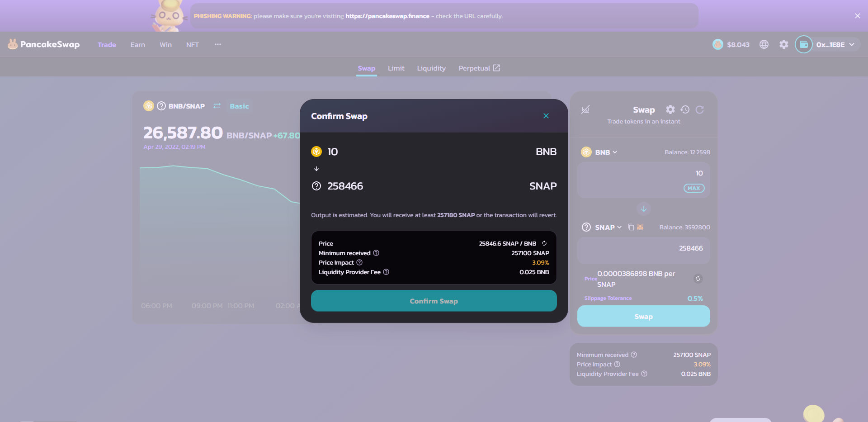Switch to the Limit tab
868x422 pixels.
396,68
